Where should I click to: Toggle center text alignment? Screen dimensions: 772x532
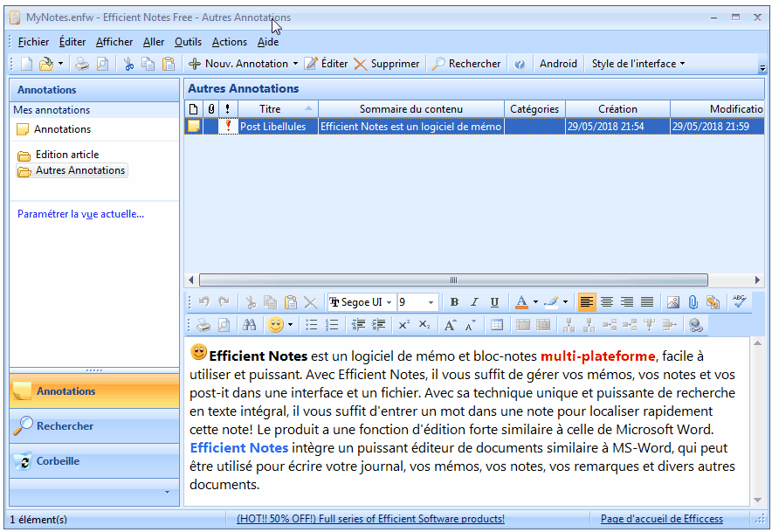pos(607,302)
